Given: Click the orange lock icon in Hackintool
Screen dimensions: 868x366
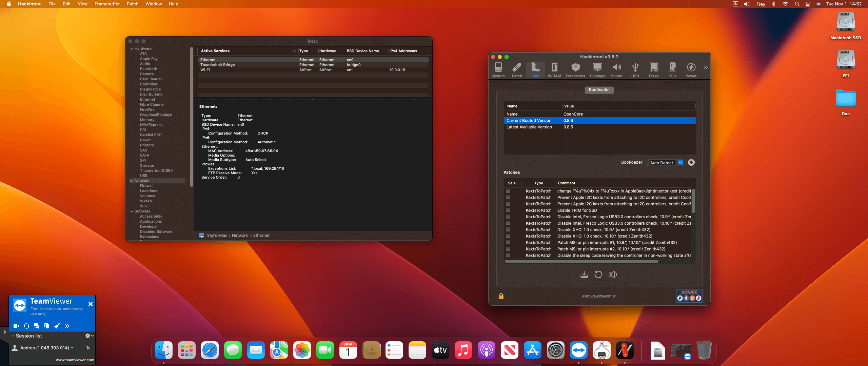Looking at the screenshot, I should click(501, 296).
